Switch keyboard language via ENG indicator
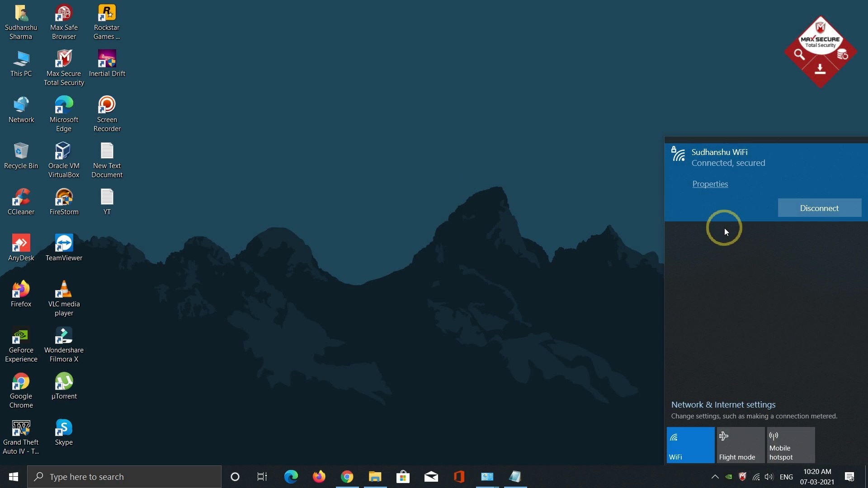The width and height of the screenshot is (868, 488). pos(787,477)
